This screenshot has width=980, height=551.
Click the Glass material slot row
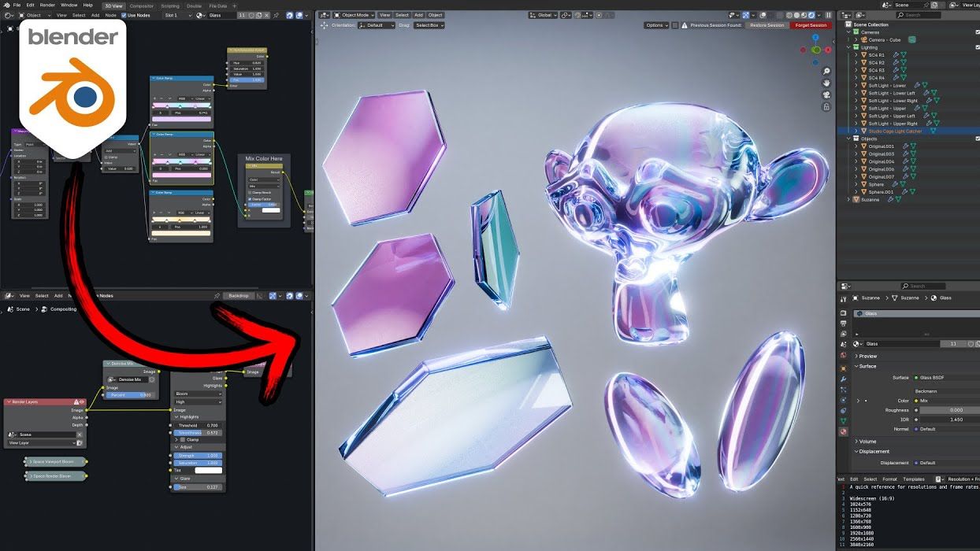915,313
